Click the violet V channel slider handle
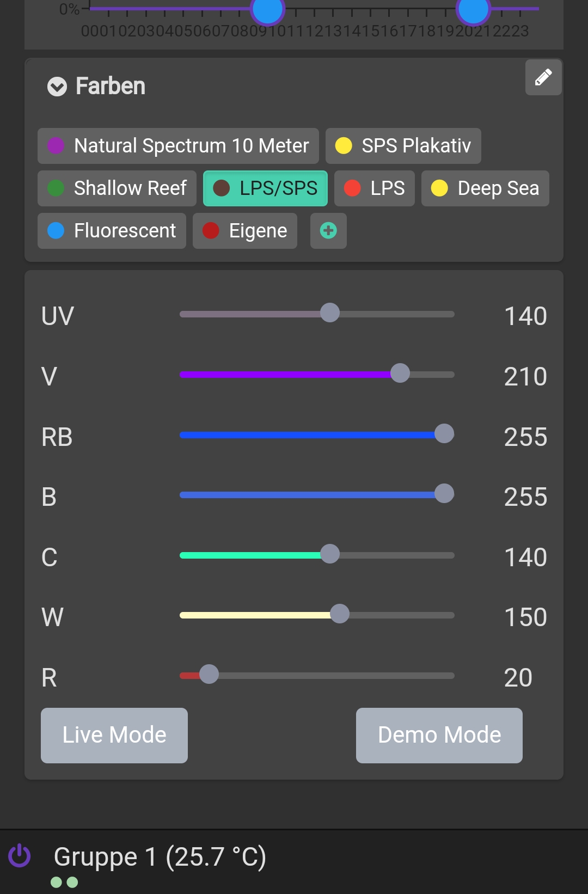 click(400, 373)
